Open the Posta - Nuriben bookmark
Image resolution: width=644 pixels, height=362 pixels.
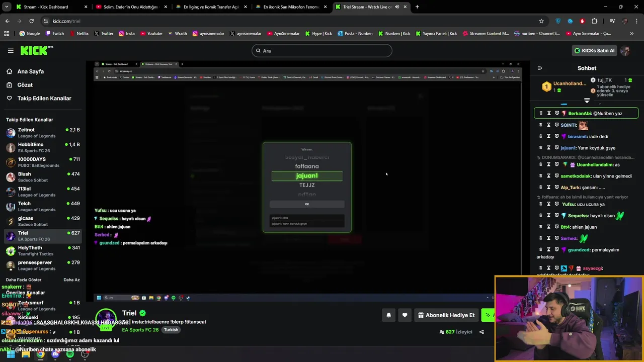355,33
